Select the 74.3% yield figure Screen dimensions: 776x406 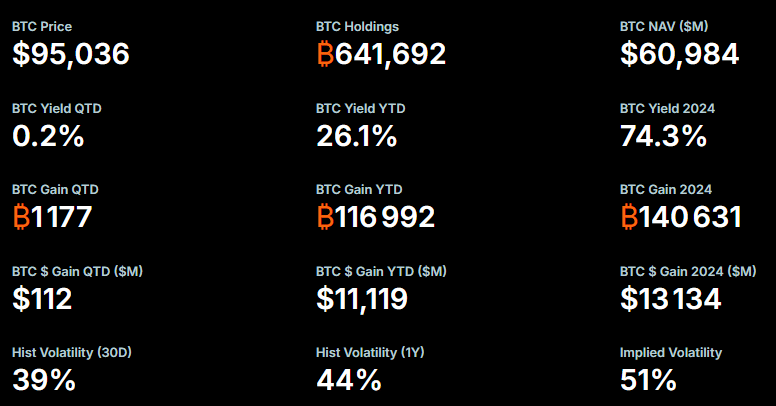663,135
